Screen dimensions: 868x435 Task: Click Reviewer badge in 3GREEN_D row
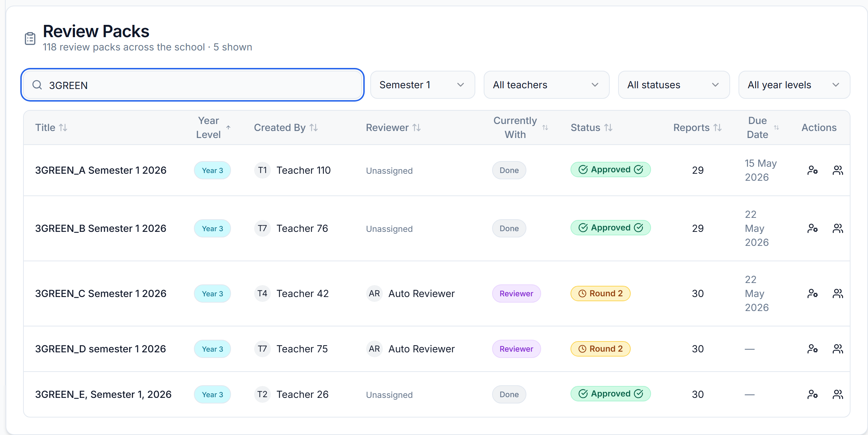(516, 349)
